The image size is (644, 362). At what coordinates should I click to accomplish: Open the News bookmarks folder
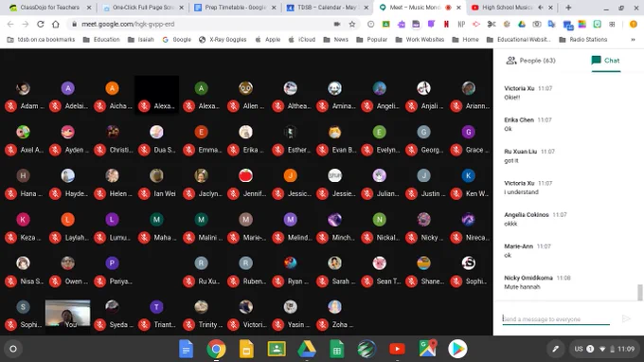pyautogui.click(x=336, y=40)
